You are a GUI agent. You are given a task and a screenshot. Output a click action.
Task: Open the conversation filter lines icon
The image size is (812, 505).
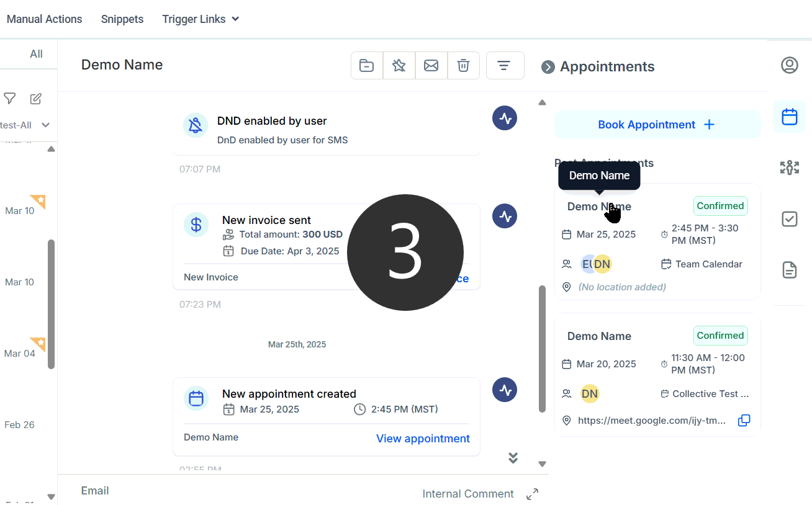point(505,66)
